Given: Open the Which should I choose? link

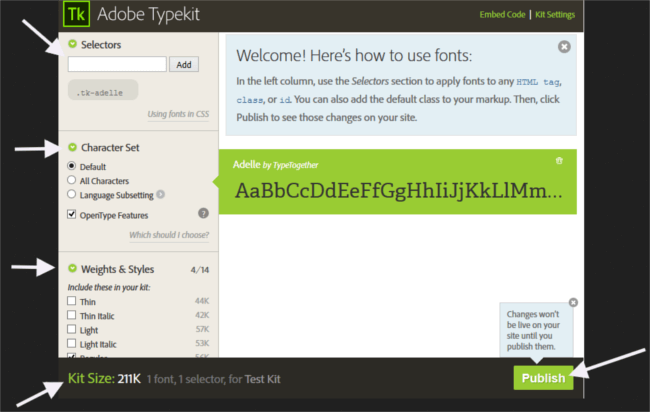Looking at the screenshot, I should coord(169,235).
